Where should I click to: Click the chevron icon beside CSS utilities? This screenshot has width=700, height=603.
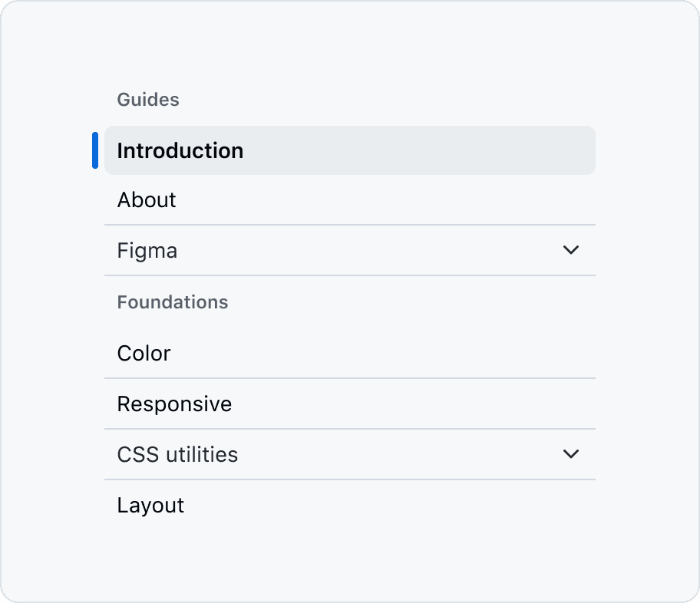[x=570, y=454]
